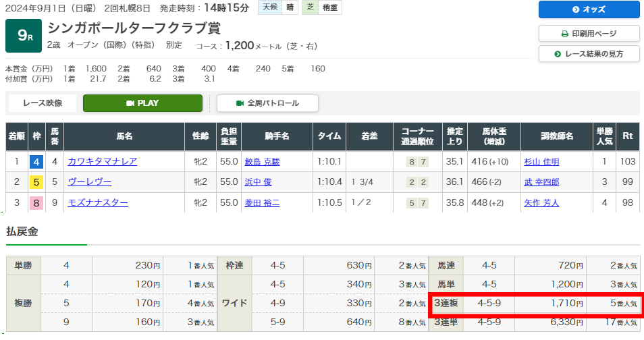Click the 騎手名 column header

point(277,136)
